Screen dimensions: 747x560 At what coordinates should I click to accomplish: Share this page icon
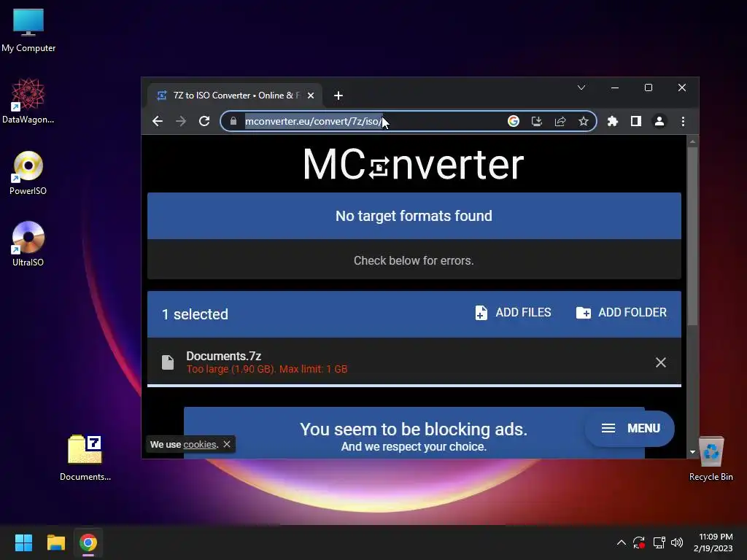pyautogui.click(x=560, y=121)
